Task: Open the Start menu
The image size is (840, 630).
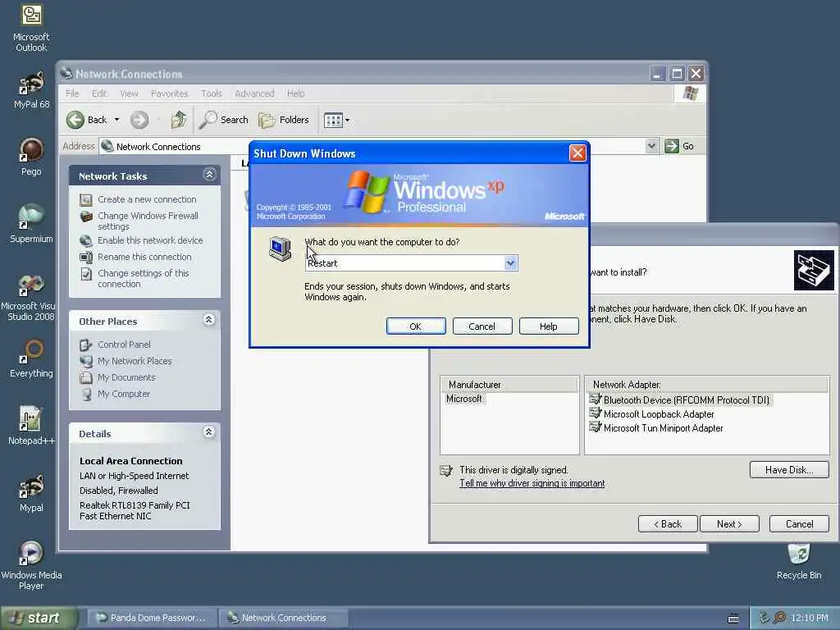Action: click(39, 618)
